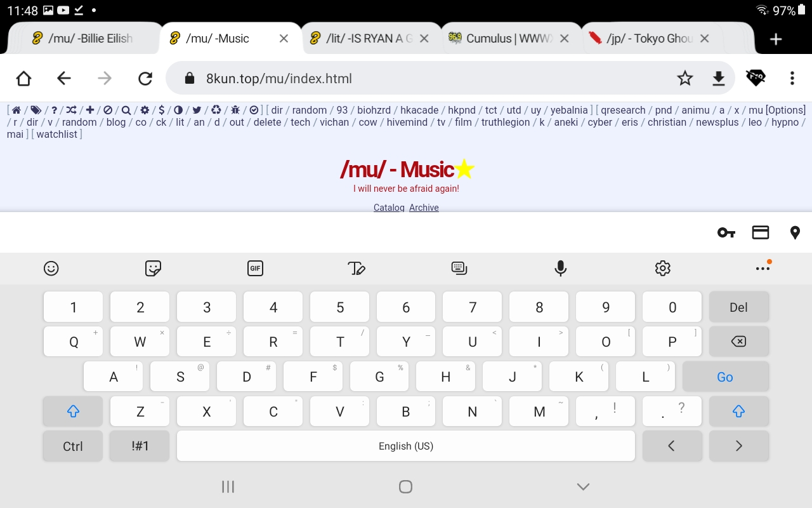Image resolution: width=812 pixels, height=508 pixels.
Task: Switch to Cumulus tab
Action: [501, 39]
